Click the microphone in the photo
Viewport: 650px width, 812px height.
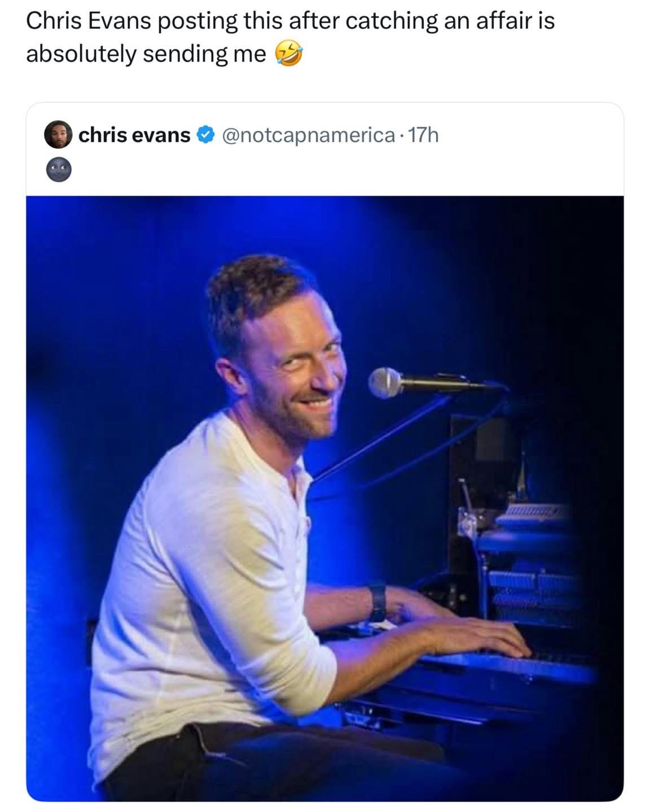pos(387,383)
